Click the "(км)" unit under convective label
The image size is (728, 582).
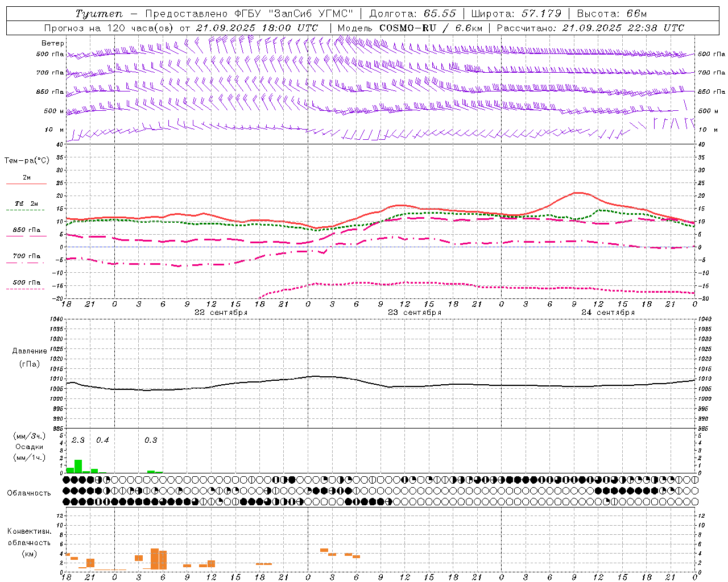click(29, 554)
